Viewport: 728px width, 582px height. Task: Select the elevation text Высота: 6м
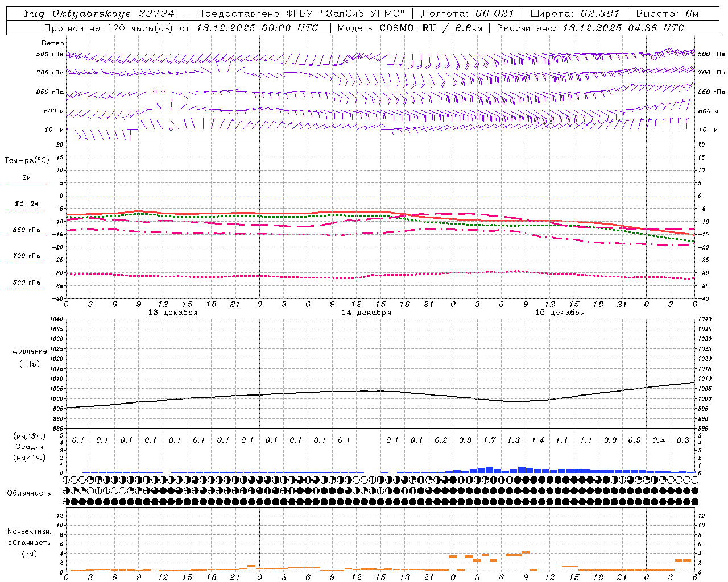coord(667,14)
